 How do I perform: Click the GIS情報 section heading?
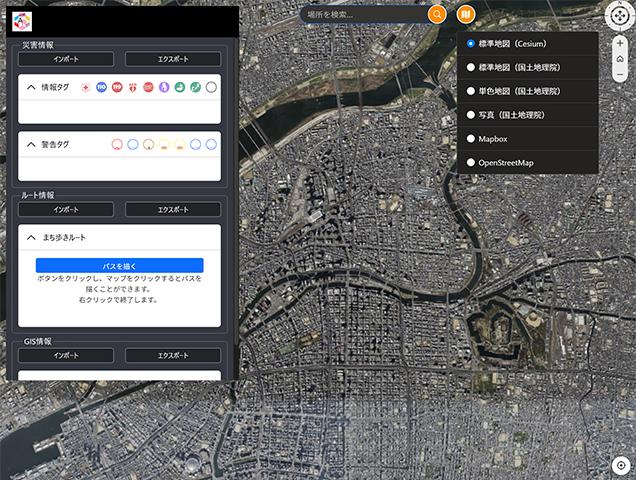38,341
